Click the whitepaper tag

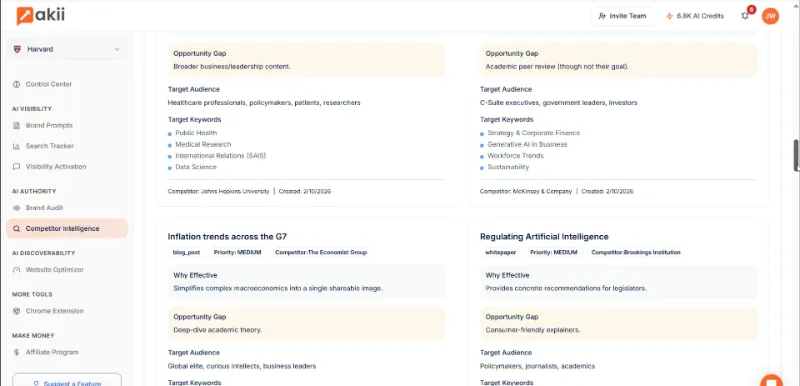pyautogui.click(x=500, y=252)
